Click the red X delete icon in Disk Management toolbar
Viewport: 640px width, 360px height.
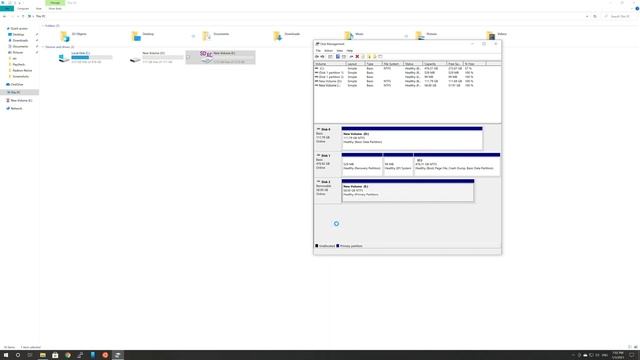coord(357,57)
